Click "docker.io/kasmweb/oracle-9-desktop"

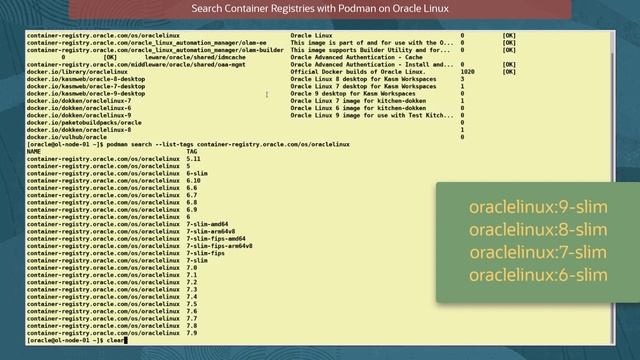86,94
